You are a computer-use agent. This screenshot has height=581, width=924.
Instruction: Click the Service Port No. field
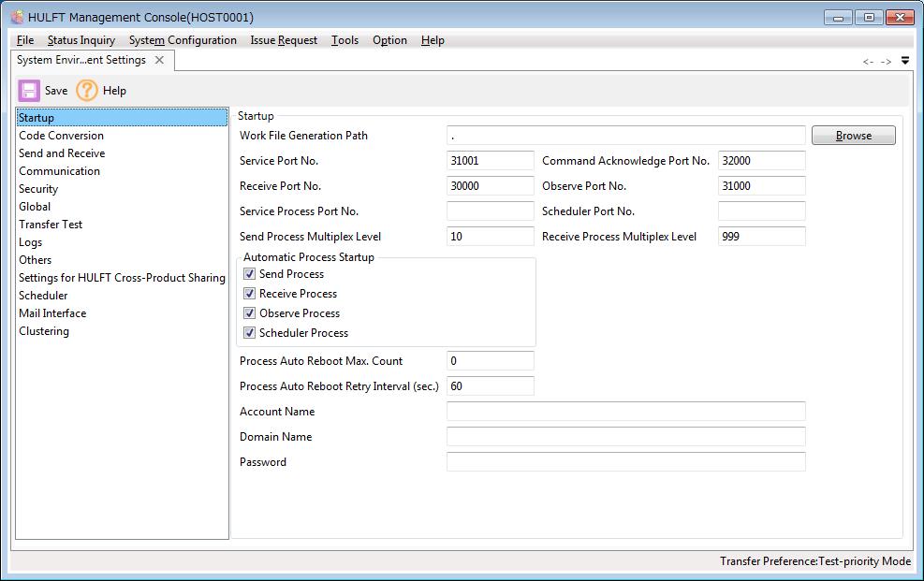[x=491, y=161]
